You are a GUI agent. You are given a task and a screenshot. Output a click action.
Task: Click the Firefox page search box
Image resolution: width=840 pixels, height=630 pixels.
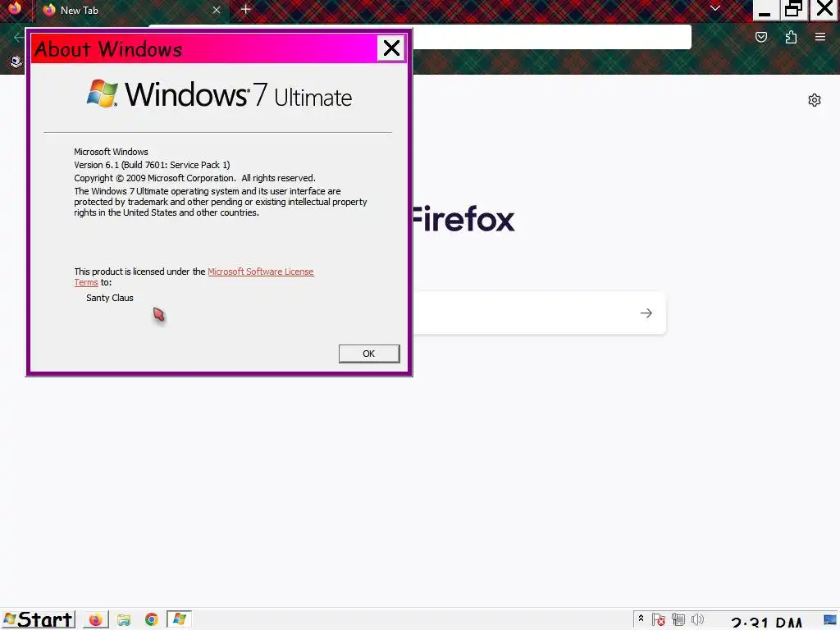pos(539,313)
